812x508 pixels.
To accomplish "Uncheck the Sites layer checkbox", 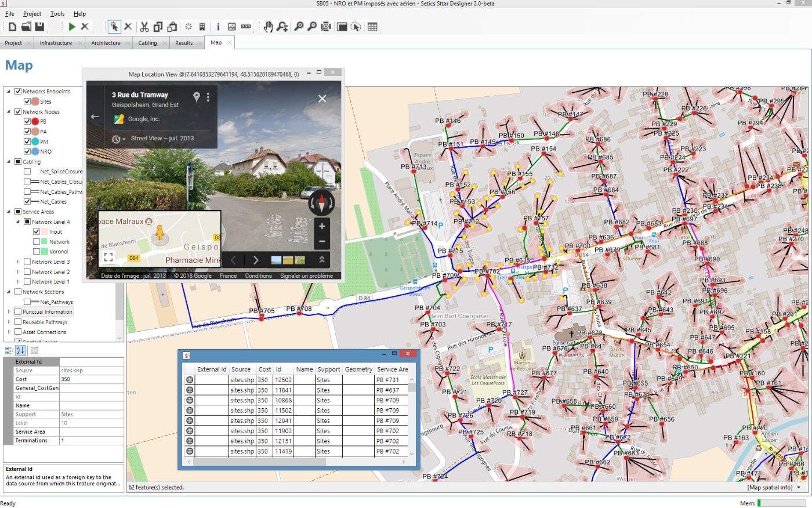I will 27,101.
